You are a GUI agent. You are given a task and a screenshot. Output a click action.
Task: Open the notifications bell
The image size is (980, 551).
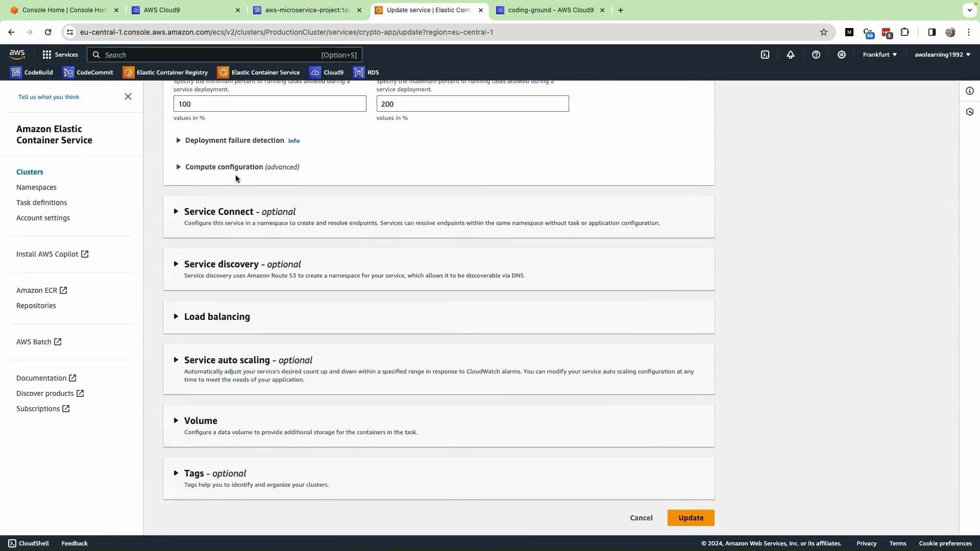[x=791, y=55]
